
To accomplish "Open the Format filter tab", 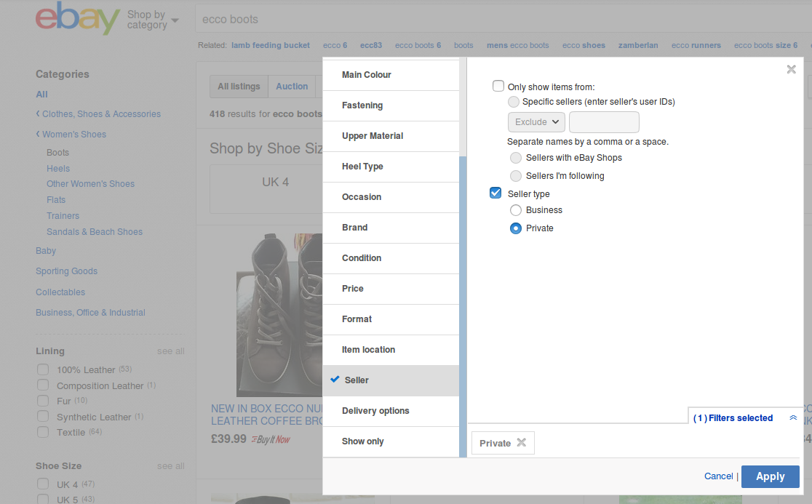I will (391, 319).
